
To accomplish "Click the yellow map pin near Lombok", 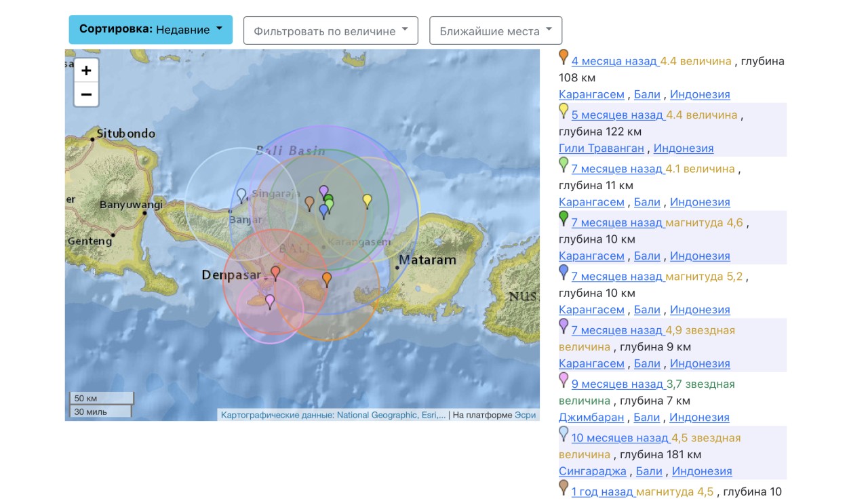I will coord(368,201).
